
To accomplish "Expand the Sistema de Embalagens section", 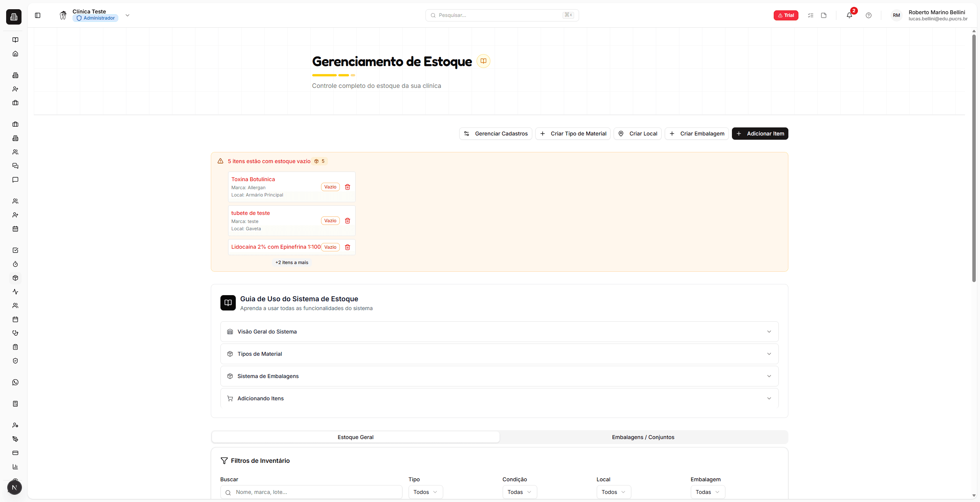I will 499,376.
